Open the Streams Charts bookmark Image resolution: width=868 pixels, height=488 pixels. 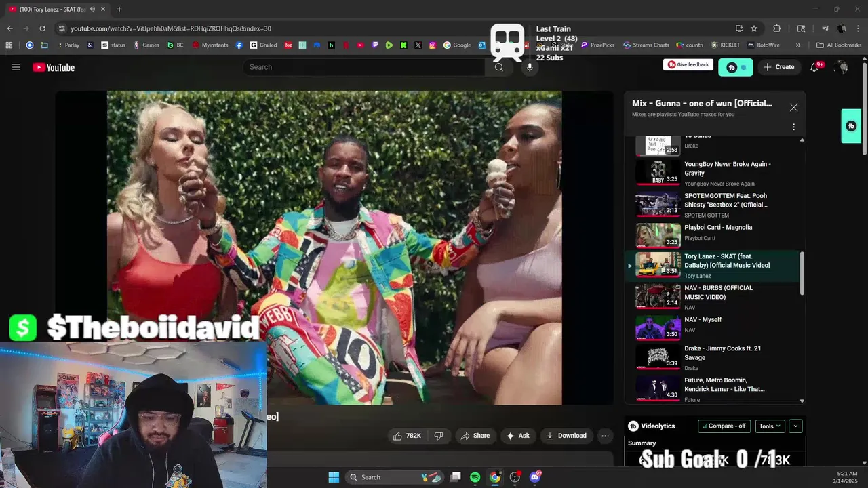click(646, 45)
